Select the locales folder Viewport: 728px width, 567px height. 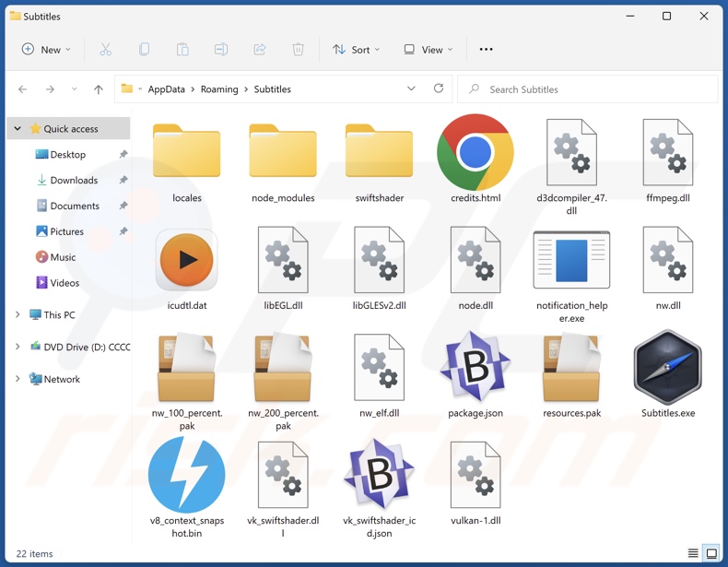tap(187, 160)
